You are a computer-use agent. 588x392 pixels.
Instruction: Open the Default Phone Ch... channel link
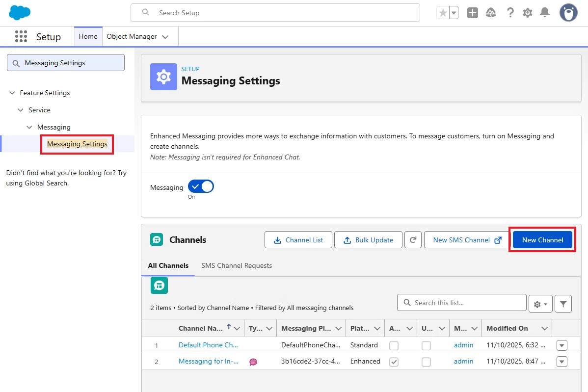point(208,345)
